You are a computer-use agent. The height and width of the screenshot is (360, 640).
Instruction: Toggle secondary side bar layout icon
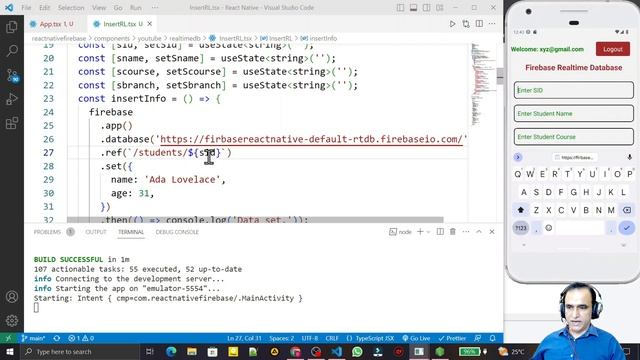point(427,8)
